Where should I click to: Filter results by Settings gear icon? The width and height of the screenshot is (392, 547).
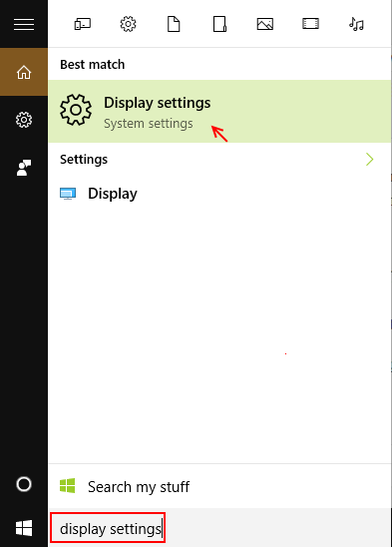[128, 24]
